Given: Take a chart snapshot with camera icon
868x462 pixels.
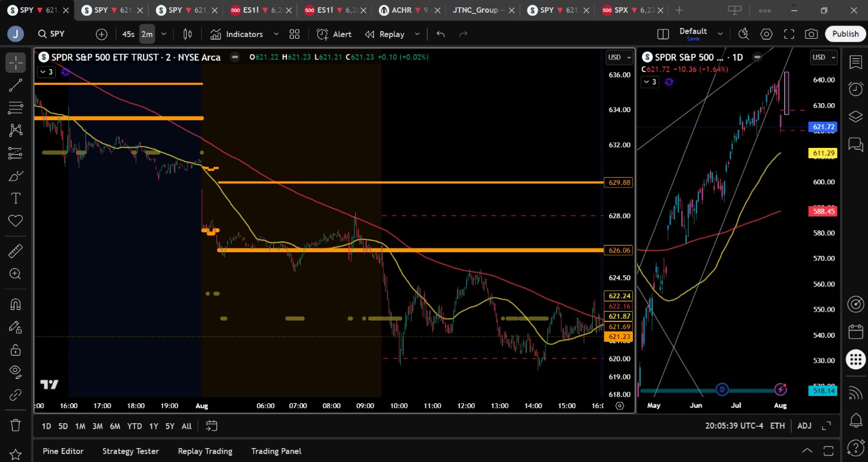Looking at the screenshot, I should [x=811, y=34].
